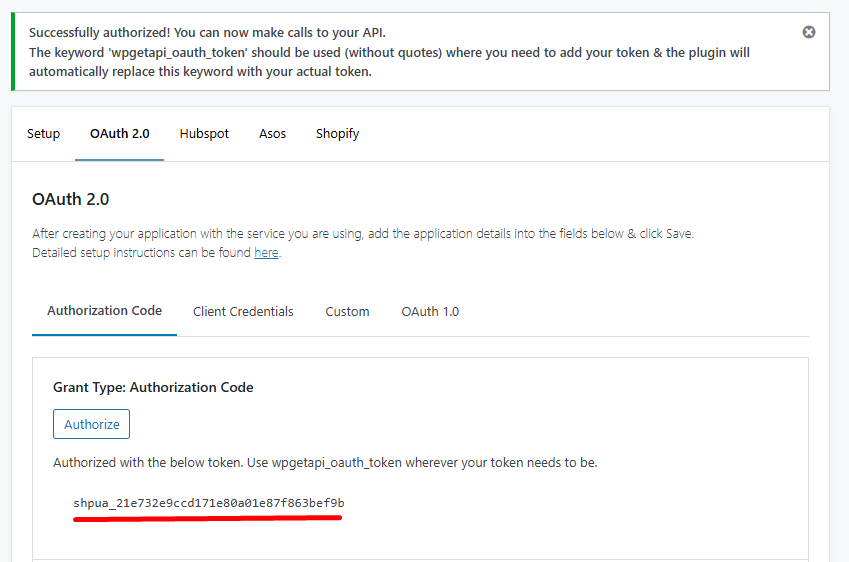The image size is (849, 562).
Task: Switch to the Client Credentials tab
Action: pos(243,312)
